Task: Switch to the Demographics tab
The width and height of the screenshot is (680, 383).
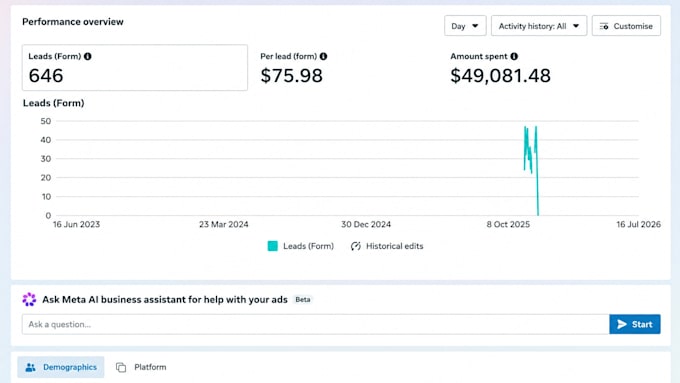Action: [x=61, y=367]
